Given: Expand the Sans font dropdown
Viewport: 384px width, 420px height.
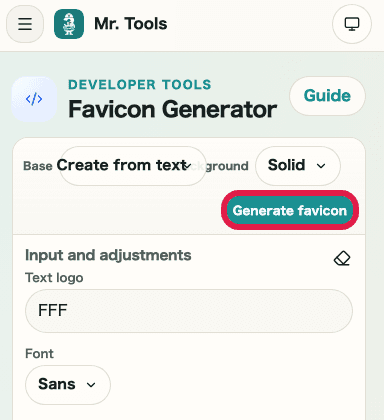Looking at the screenshot, I should (68, 385).
